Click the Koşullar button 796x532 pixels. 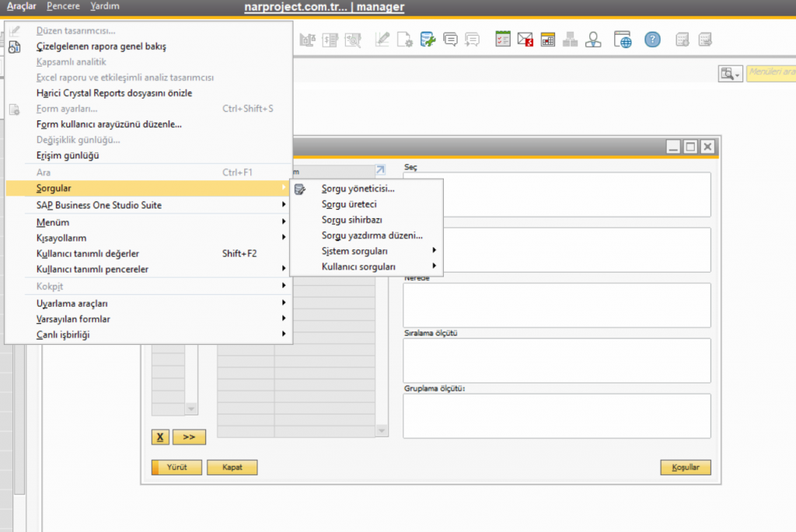[685, 468]
